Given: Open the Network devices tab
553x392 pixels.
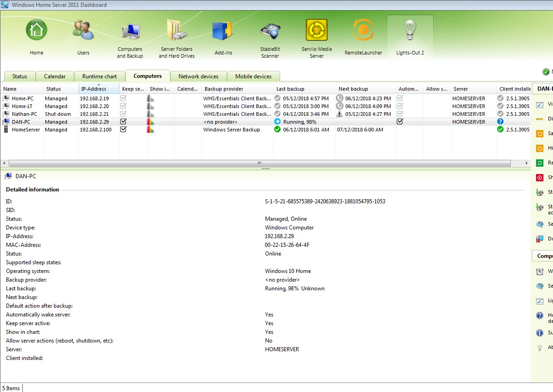Looking at the screenshot, I should [x=198, y=76].
